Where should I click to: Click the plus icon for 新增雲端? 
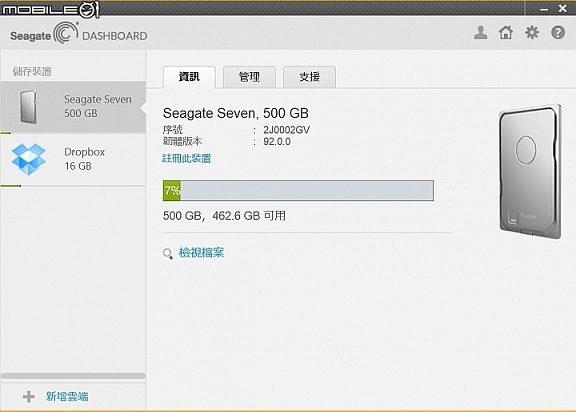(29, 396)
